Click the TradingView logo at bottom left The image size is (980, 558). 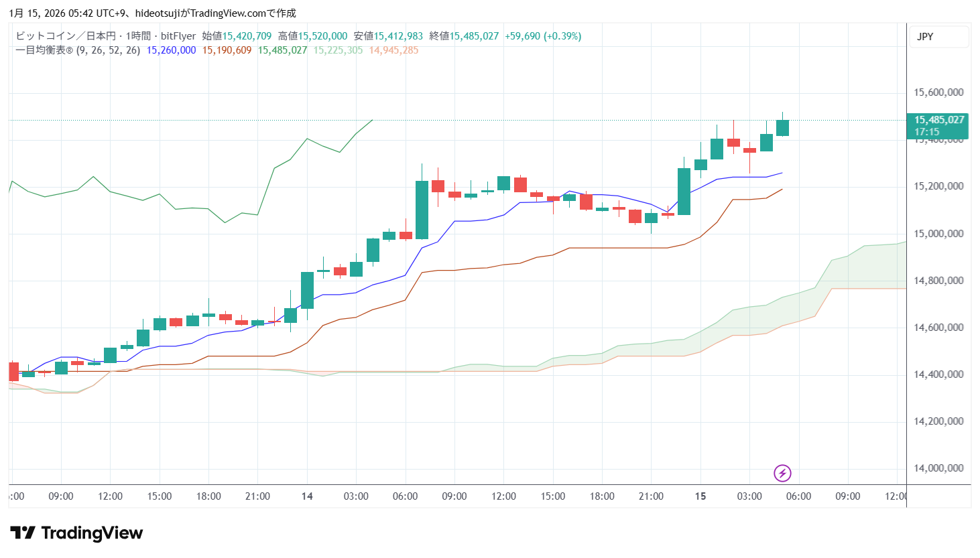(76, 533)
